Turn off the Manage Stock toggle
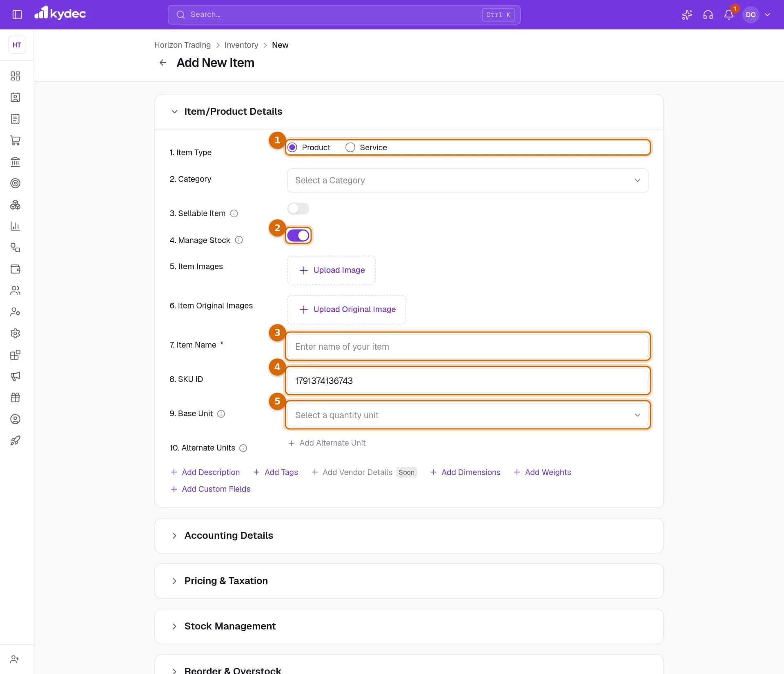This screenshot has width=784, height=674. pos(298,236)
